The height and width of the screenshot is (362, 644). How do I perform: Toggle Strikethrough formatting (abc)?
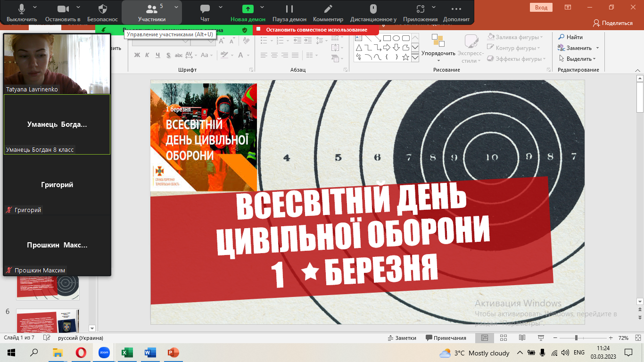[x=179, y=55]
